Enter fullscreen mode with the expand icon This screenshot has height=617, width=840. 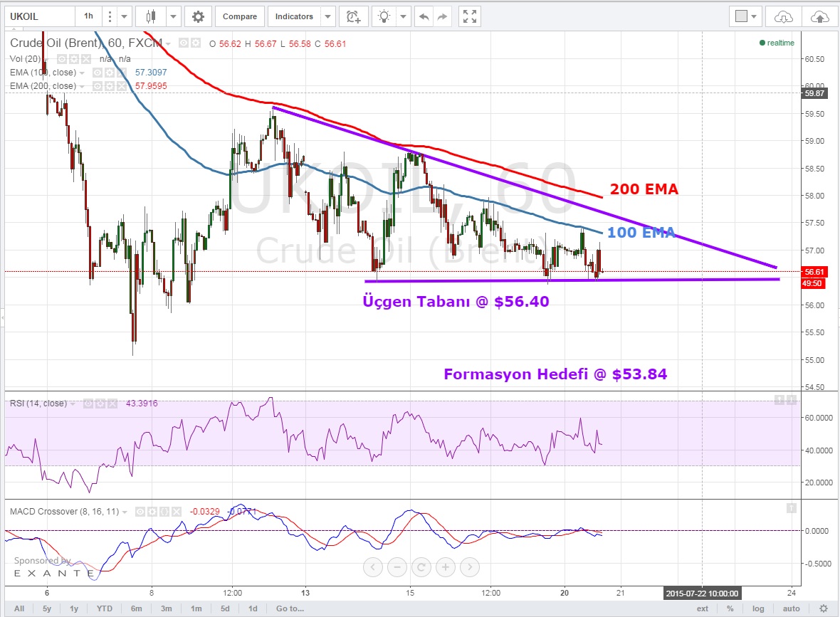(468, 16)
